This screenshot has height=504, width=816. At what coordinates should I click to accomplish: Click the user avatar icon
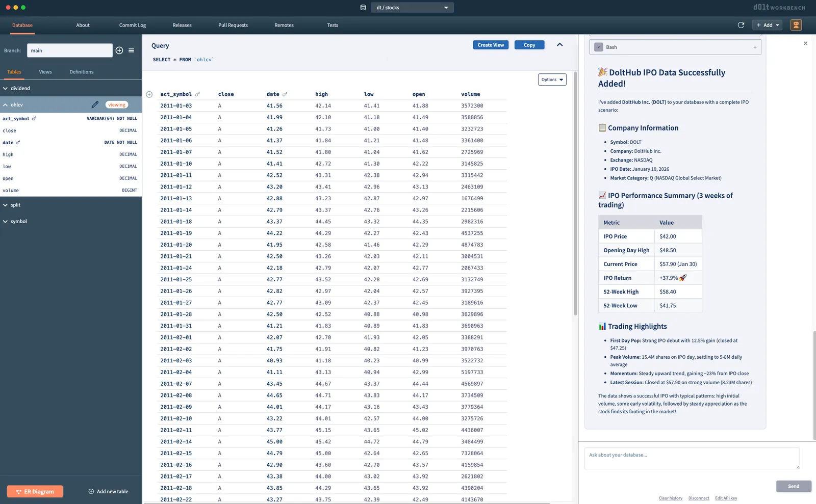pos(796,25)
